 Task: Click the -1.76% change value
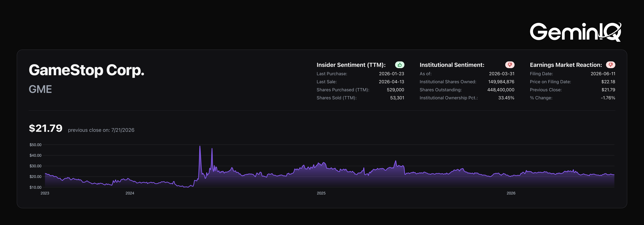point(608,98)
